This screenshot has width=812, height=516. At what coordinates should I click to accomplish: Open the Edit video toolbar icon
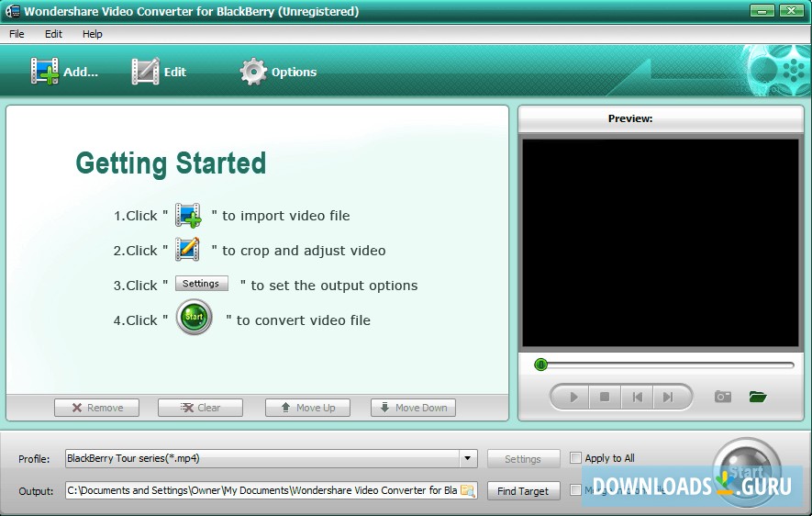coord(145,72)
